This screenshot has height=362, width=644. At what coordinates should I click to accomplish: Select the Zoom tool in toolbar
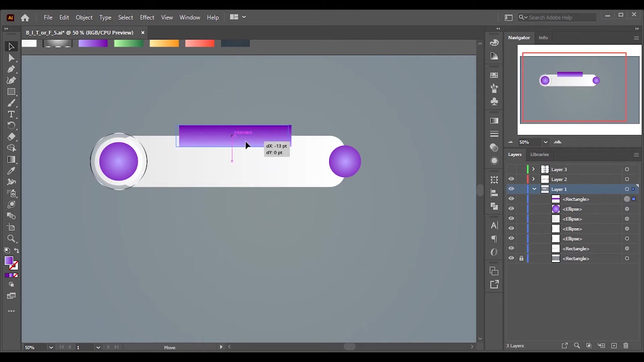11,239
